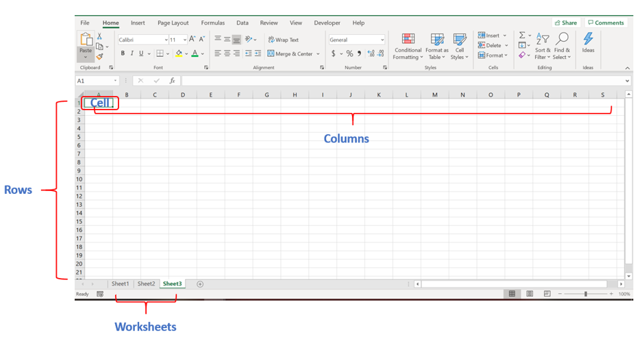Image resolution: width=644 pixels, height=341 pixels.
Task: Toggle Italic formatting
Action: click(132, 53)
